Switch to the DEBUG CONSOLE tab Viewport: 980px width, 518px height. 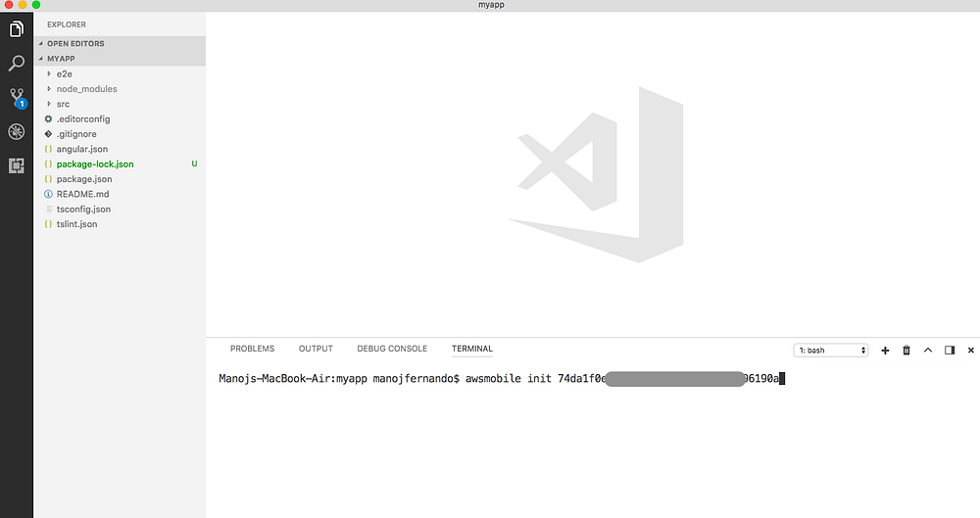pos(392,349)
